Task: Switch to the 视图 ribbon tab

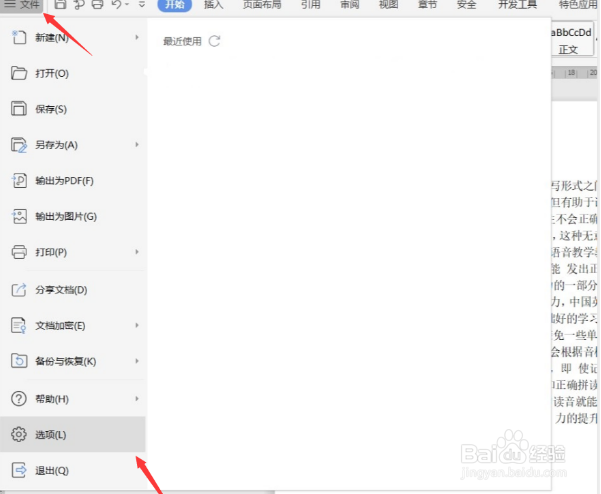Action: pyautogui.click(x=388, y=5)
